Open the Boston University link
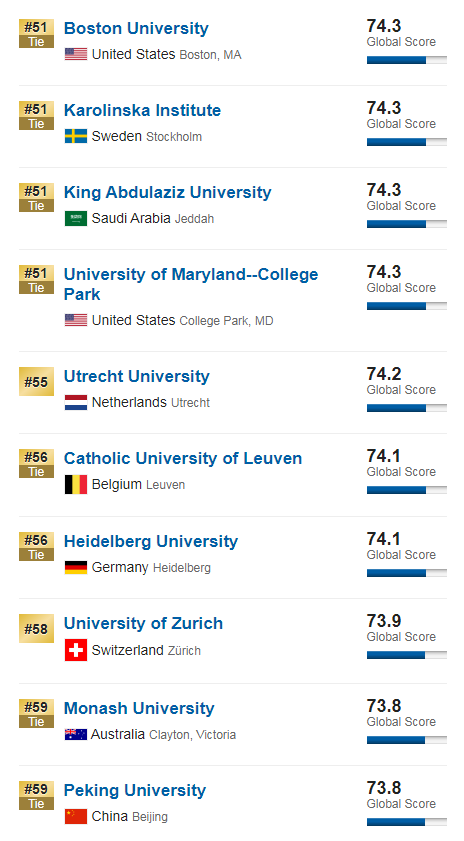Viewport: 464px width, 841px height. [x=136, y=28]
